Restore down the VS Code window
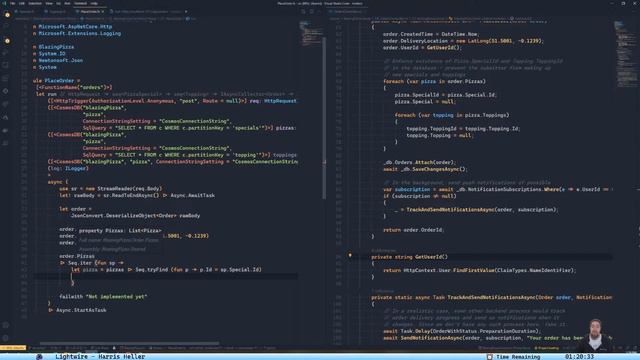This screenshot has height=360, width=640. (623, 3)
